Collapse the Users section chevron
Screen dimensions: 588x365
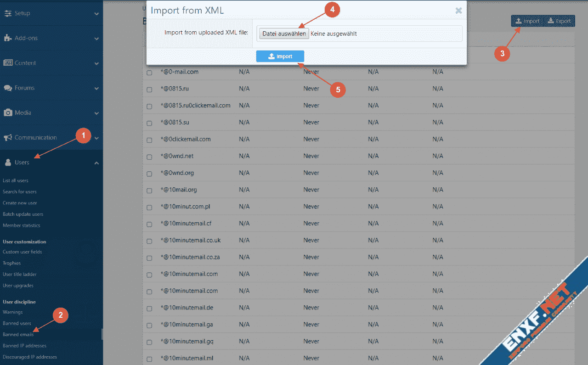[96, 163]
